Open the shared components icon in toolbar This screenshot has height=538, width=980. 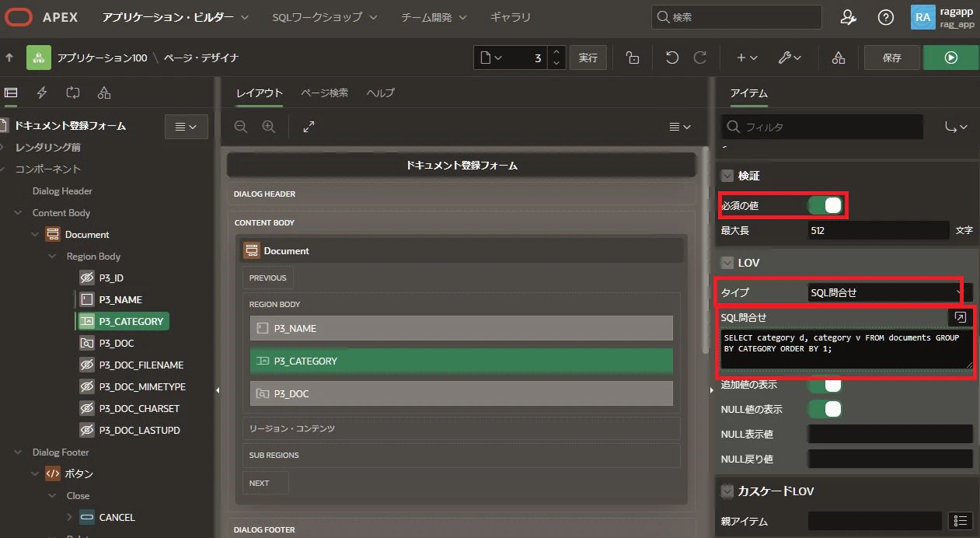coord(839,58)
